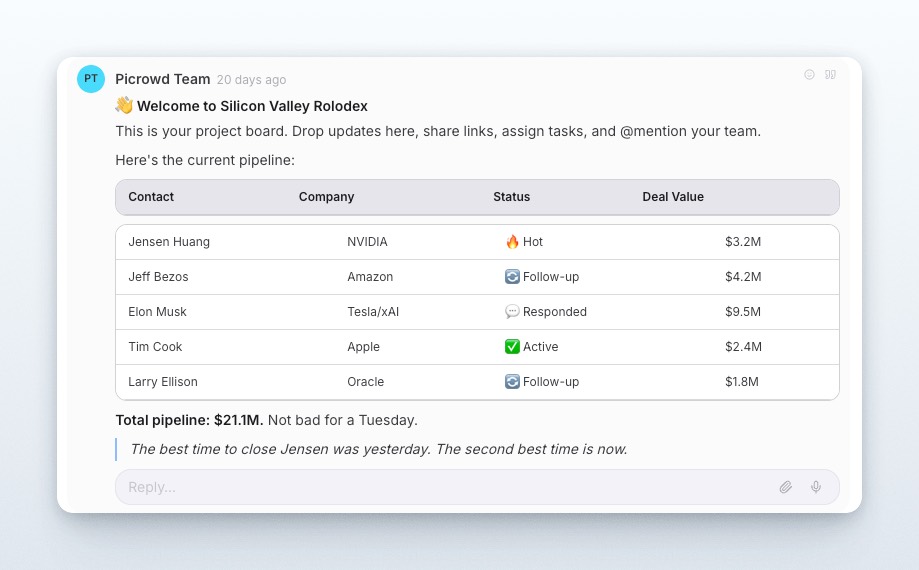This screenshot has width=919, height=570.
Task: Quote this message using the quote icon
Action: pos(830,74)
